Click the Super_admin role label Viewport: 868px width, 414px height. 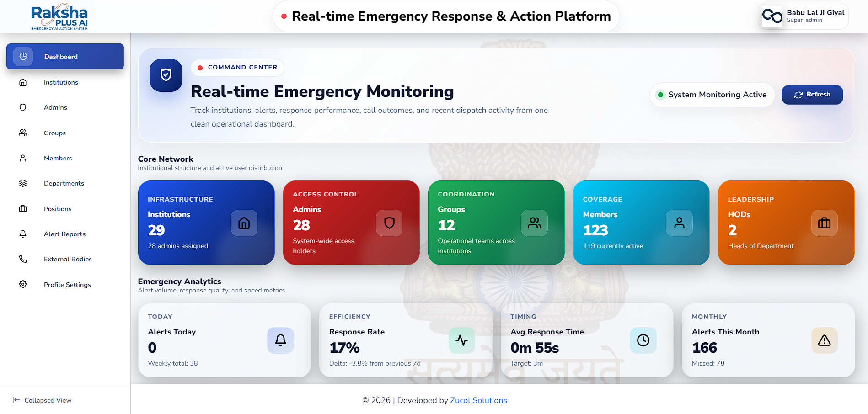click(x=804, y=20)
